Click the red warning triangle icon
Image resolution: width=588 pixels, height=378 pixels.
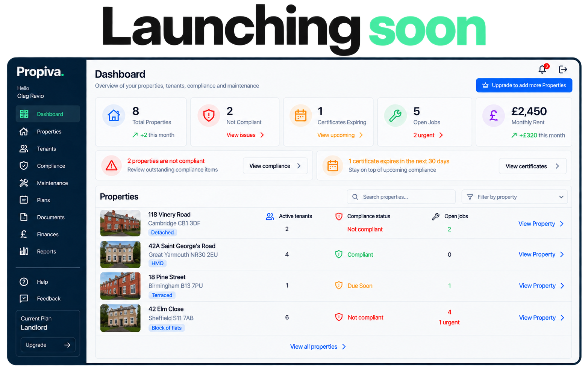tap(111, 166)
